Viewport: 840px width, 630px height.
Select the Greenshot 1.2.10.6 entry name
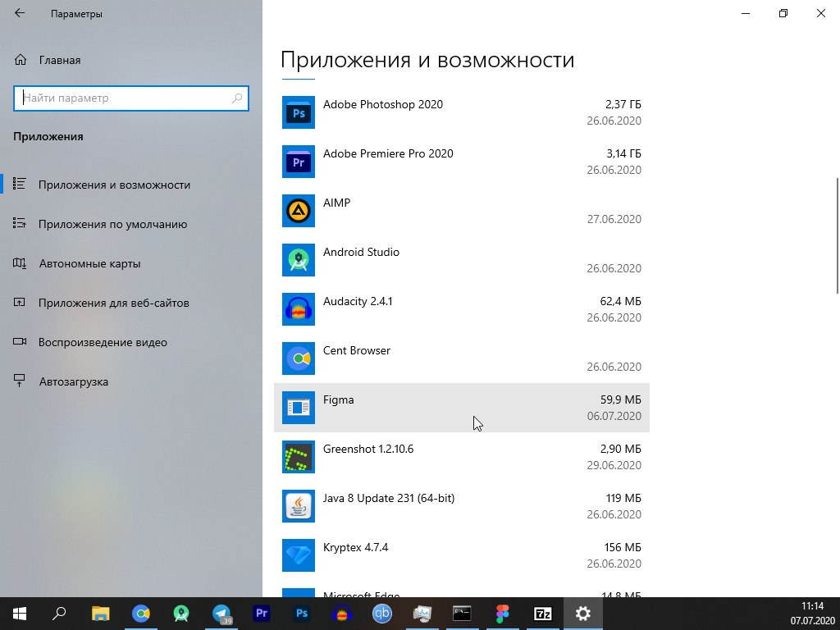pyautogui.click(x=368, y=449)
